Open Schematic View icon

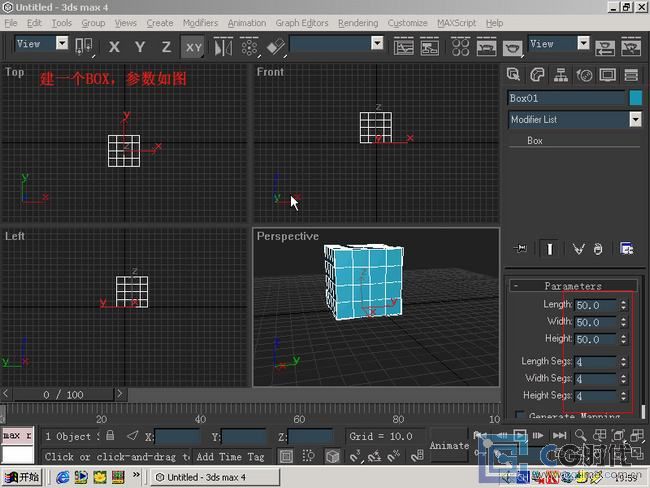pos(429,47)
